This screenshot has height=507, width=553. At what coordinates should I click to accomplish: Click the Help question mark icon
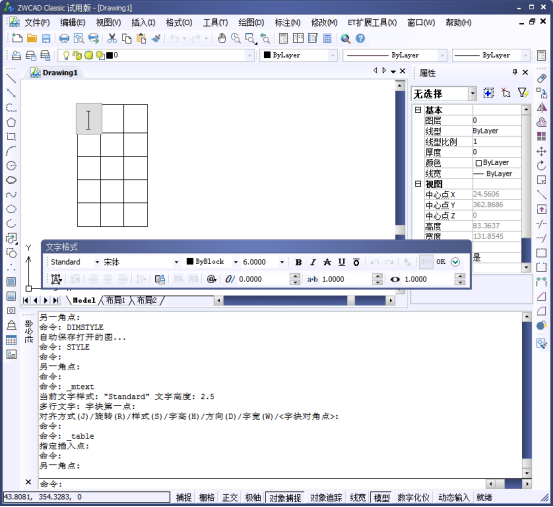(x=360, y=38)
